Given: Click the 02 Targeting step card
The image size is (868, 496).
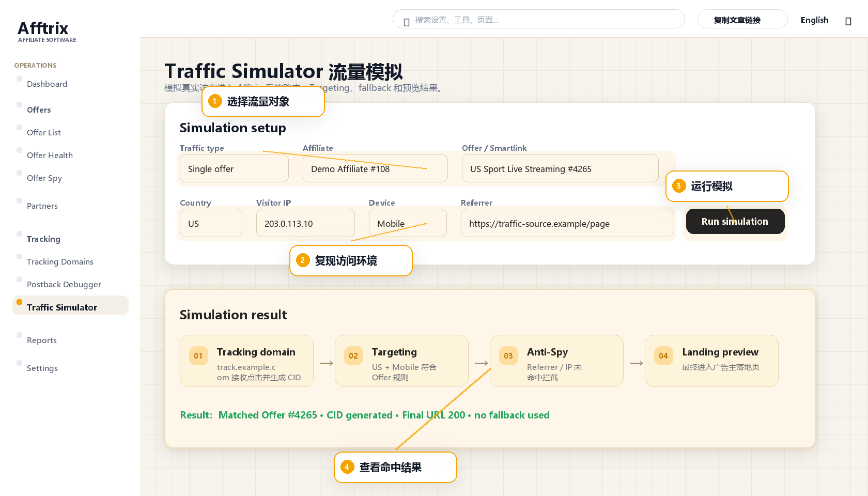Looking at the screenshot, I should click(401, 361).
